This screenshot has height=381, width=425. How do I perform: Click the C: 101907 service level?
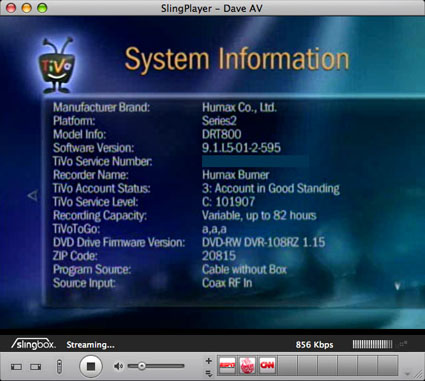(x=228, y=202)
